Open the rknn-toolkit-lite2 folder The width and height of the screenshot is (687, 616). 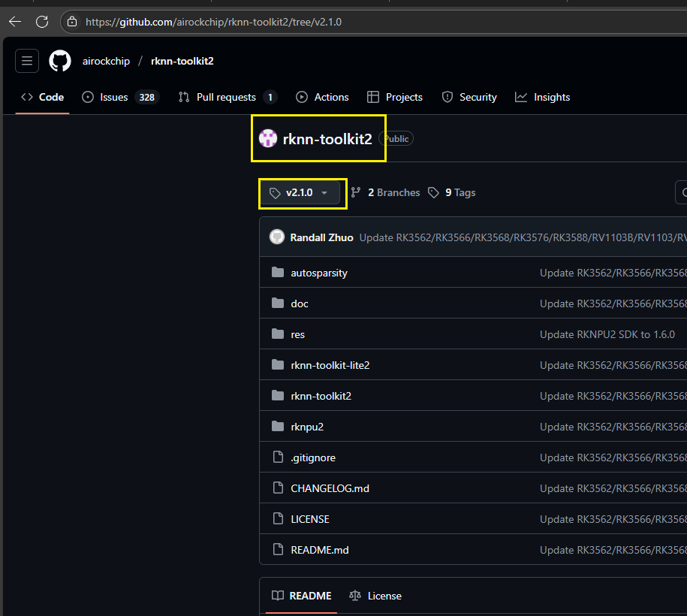click(330, 365)
